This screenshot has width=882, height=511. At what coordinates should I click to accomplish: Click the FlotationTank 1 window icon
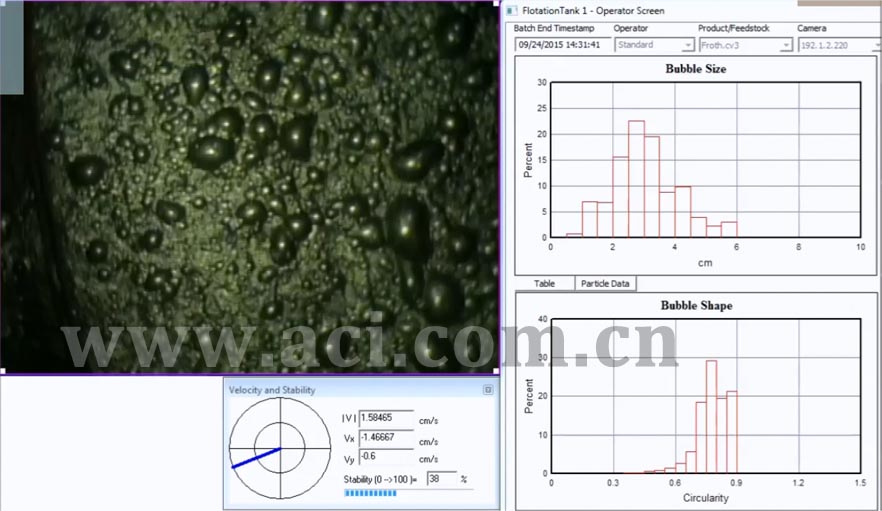[512, 10]
